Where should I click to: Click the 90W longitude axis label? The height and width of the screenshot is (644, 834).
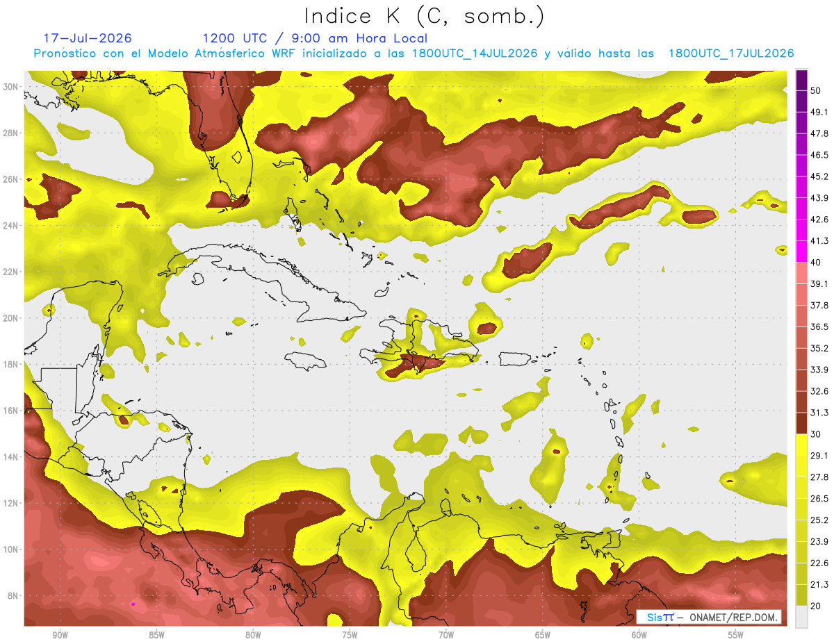click(60, 636)
